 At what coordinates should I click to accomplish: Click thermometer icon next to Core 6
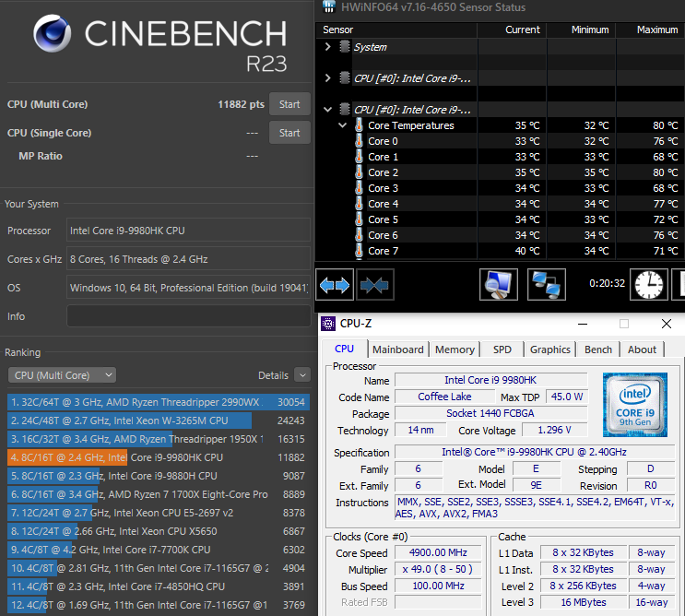pos(359,235)
